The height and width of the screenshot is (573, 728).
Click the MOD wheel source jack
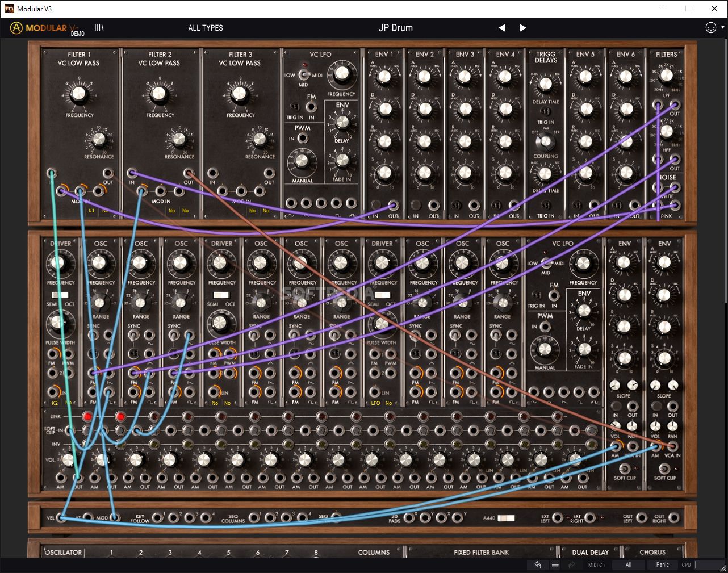coord(115,517)
